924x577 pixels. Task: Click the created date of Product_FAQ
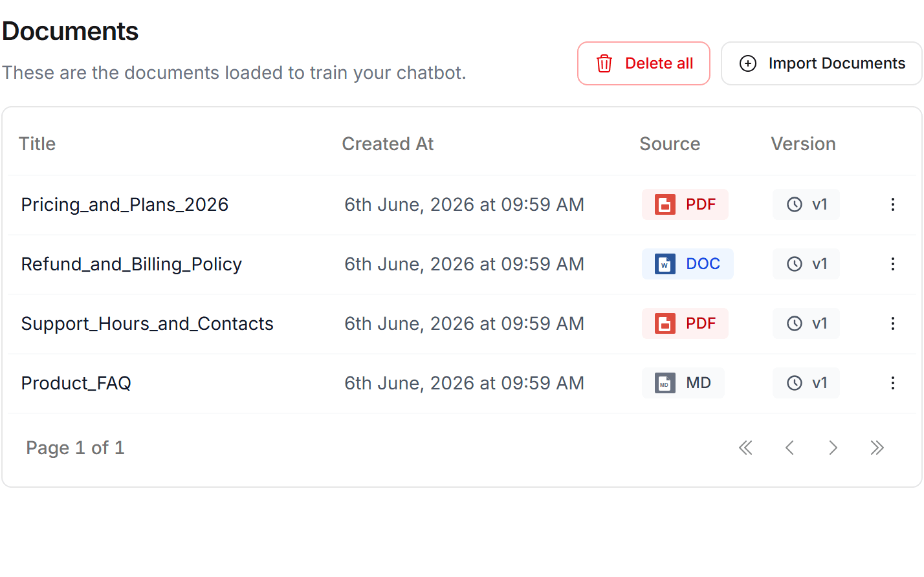point(464,383)
